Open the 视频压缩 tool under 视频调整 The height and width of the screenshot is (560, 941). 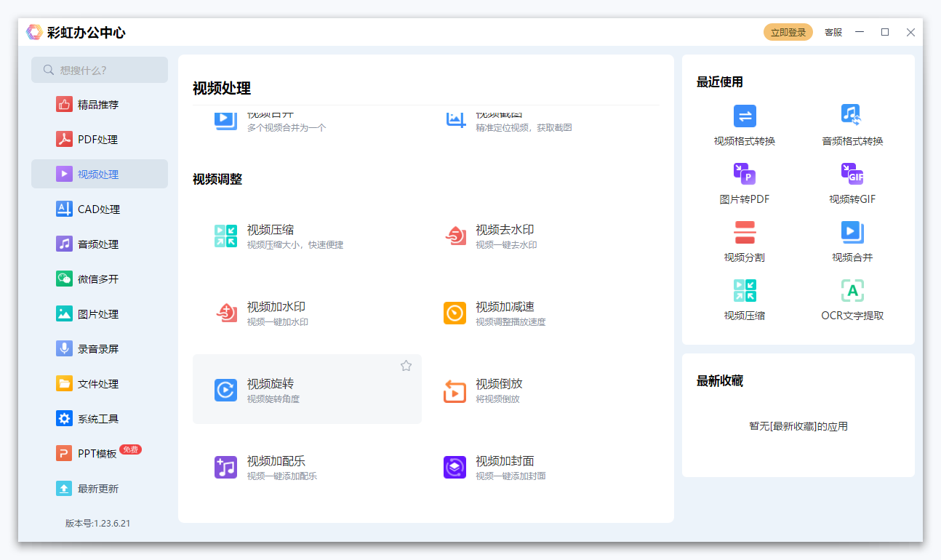[307, 236]
